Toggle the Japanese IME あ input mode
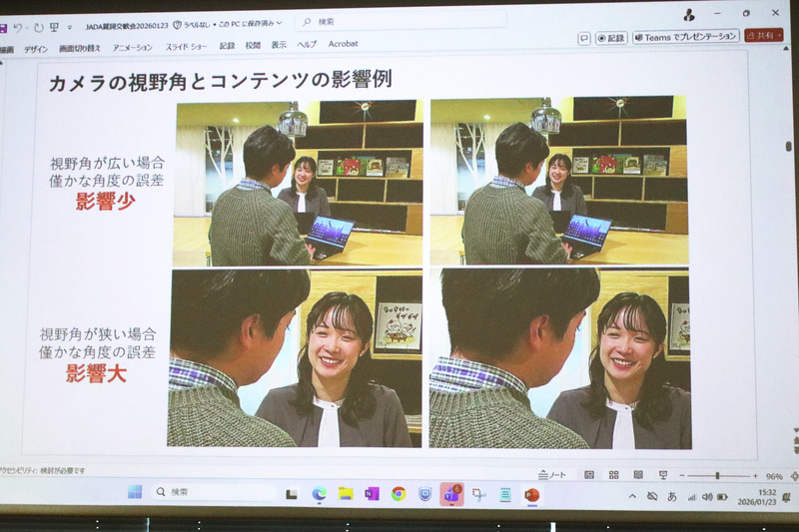Image resolution: width=799 pixels, height=532 pixels. 671,496
